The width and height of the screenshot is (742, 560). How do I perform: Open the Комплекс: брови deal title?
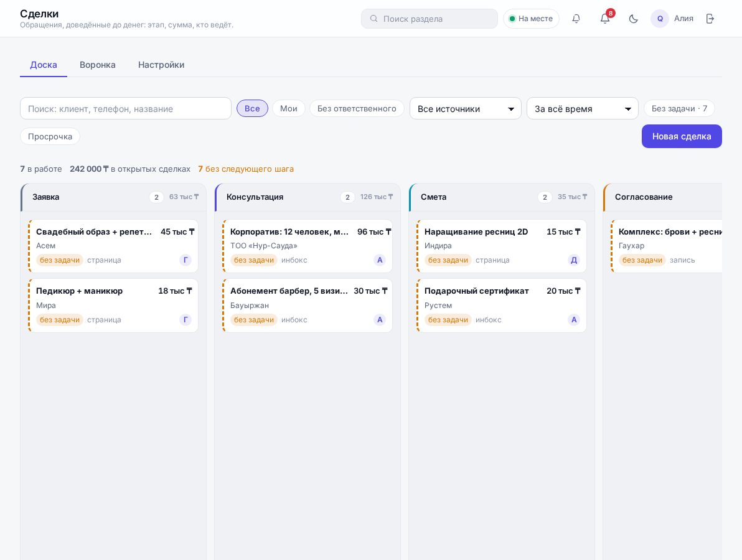tap(670, 231)
